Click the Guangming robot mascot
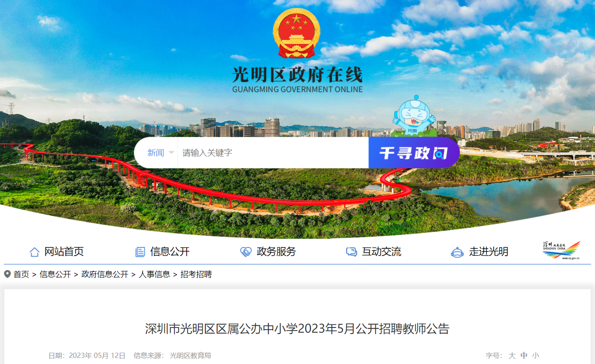 (413, 115)
